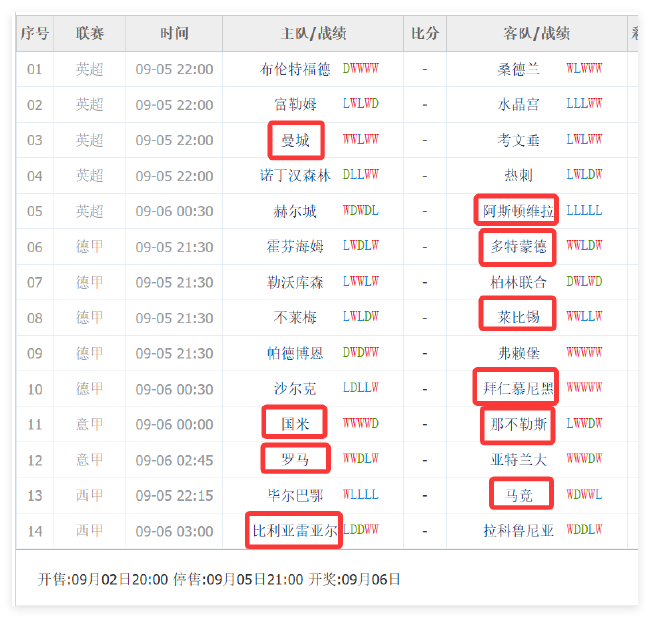Click 毕尔巴鄂 form record WLLLL
This screenshot has width=650, height=618.
[361, 495]
